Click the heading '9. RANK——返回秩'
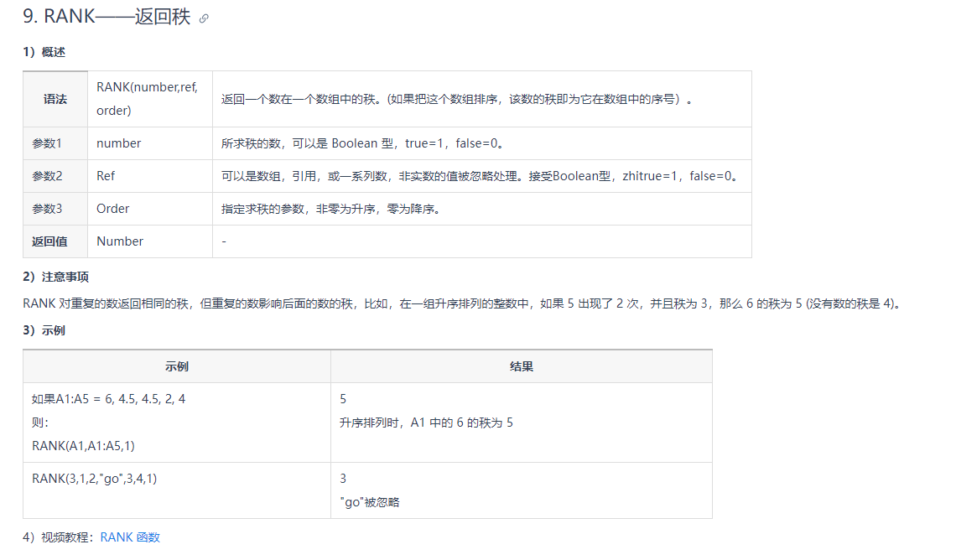This screenshot has height=560, width=956. click(107, 17)
